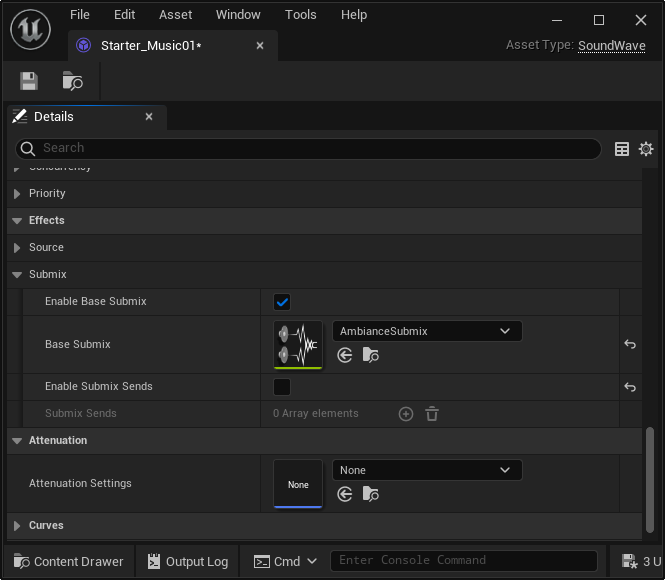665x580 pixels.
Task: Open the Window menu
Action: 238,15
